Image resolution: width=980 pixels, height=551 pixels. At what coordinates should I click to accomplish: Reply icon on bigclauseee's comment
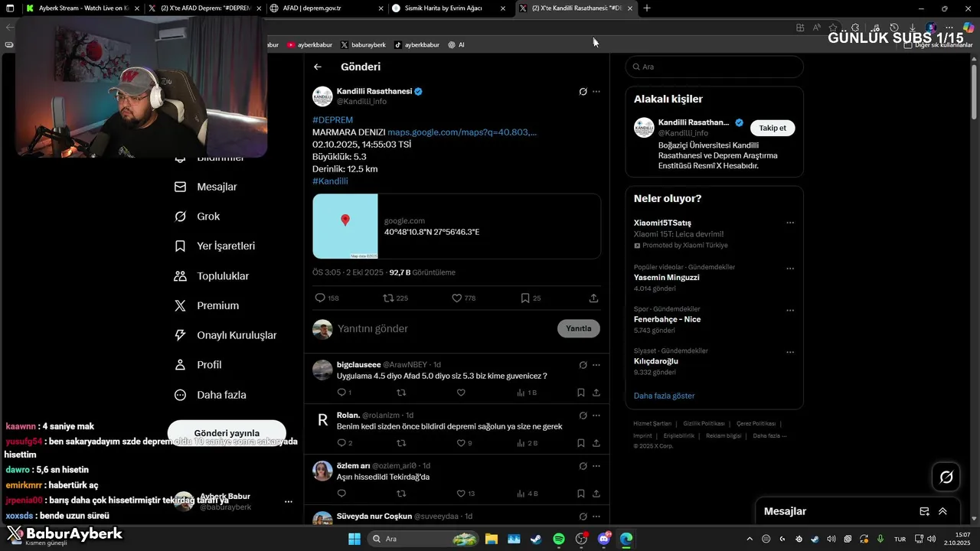(x=341, y=393)
